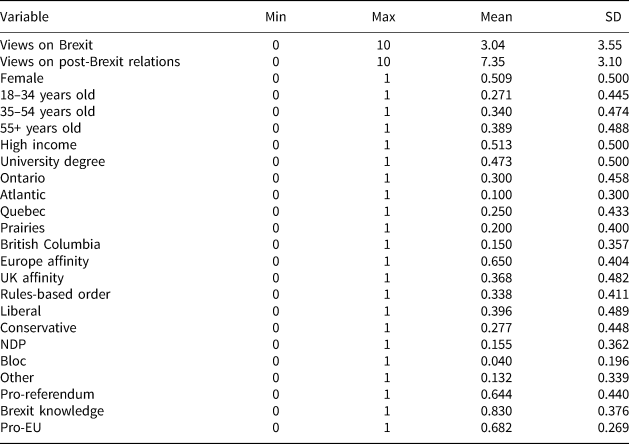
Task: Click the Pro-EU mean value 0.682
Action: tap(496, 428)
